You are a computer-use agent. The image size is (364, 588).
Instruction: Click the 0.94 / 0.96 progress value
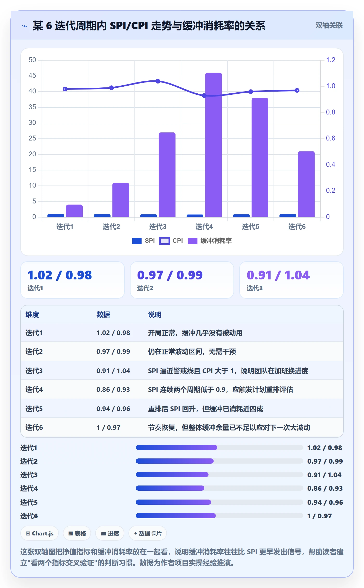point(325,502)
